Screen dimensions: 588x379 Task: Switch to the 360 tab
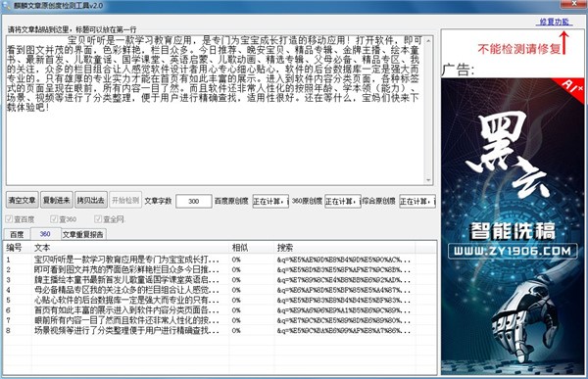[45, 233]
